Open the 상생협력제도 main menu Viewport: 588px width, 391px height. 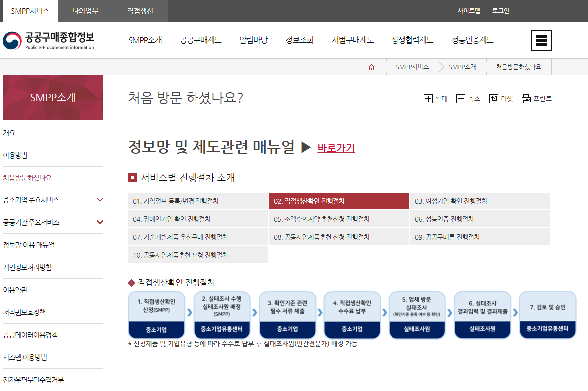coord(412,40)
